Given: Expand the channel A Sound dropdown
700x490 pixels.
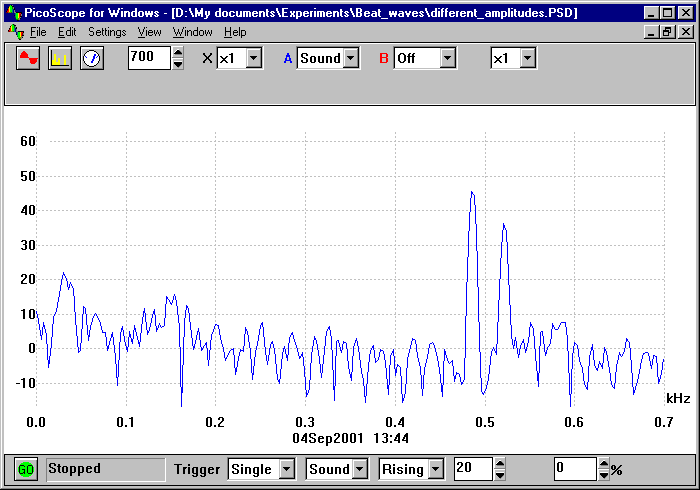Looking at the screenshot, I should pos(350,58).
